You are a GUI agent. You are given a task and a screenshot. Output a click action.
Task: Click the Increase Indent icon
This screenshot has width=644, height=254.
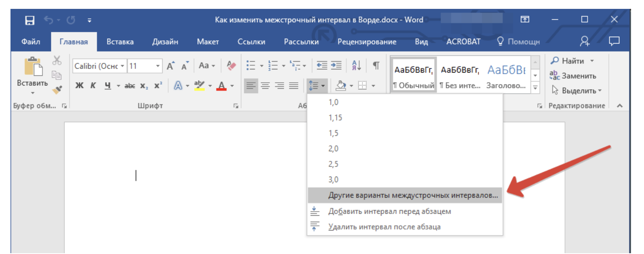[x=336, y=65]
